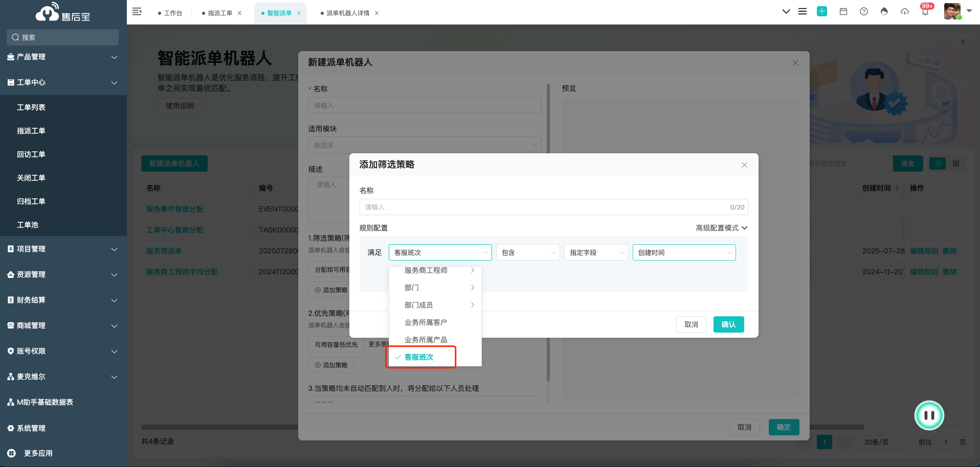Click robot 名称 input in 新建派单机器人 dialog
Viewport: 980px width, 467px height.
click(x=425, y=105)
